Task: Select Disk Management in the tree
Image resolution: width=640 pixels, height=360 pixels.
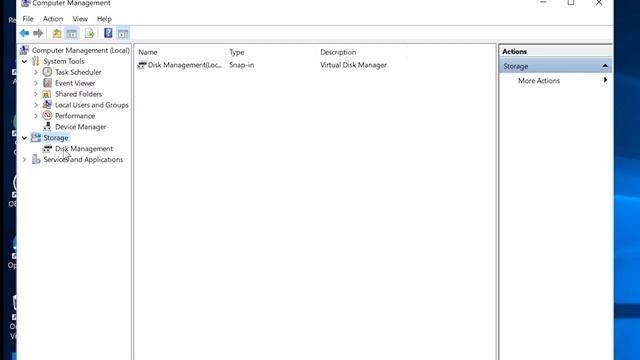Action: pyautogui.click(x=84, y=149)
